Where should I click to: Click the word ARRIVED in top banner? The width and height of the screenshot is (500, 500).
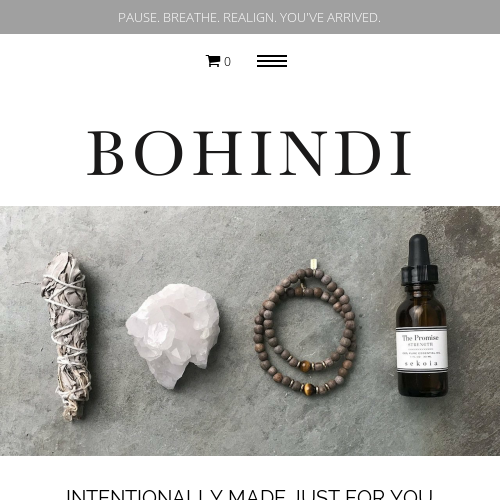tap(353, 18)
